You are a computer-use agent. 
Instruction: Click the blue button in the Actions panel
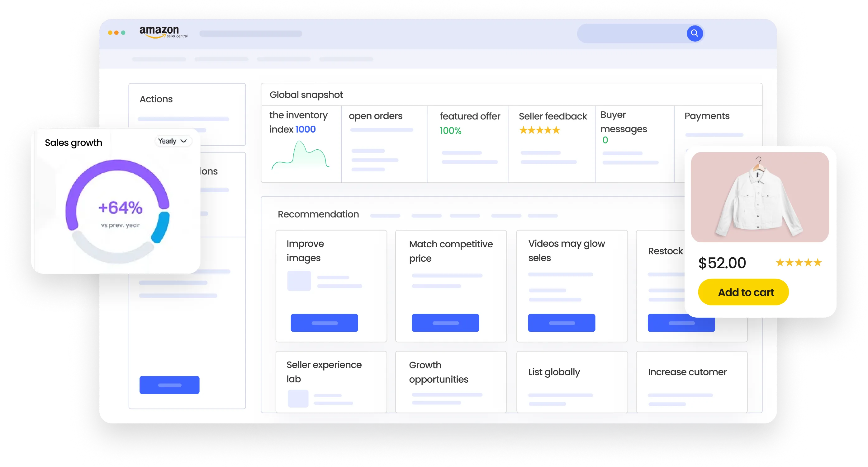click(169, 385)
